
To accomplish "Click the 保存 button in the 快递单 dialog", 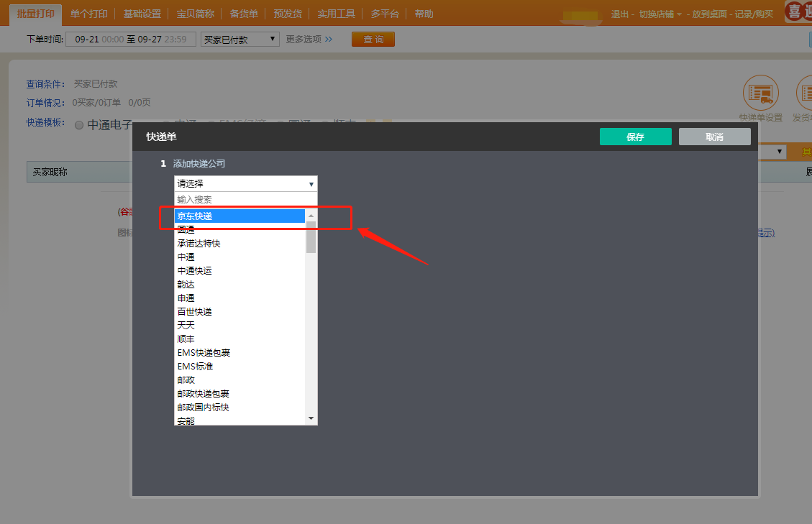I will pyautogui.click(x=635, y=137).
